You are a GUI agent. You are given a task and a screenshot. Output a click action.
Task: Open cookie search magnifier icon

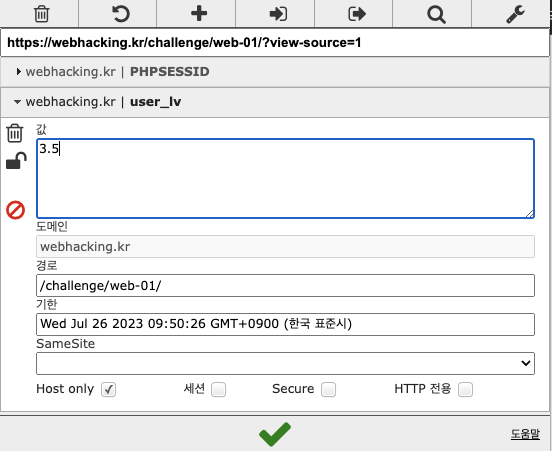tap(436, 15)
